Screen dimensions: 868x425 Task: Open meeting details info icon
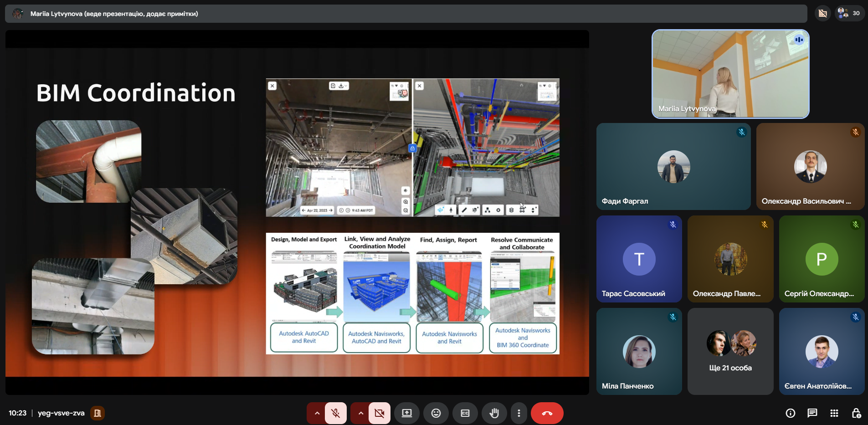(790, 413)
